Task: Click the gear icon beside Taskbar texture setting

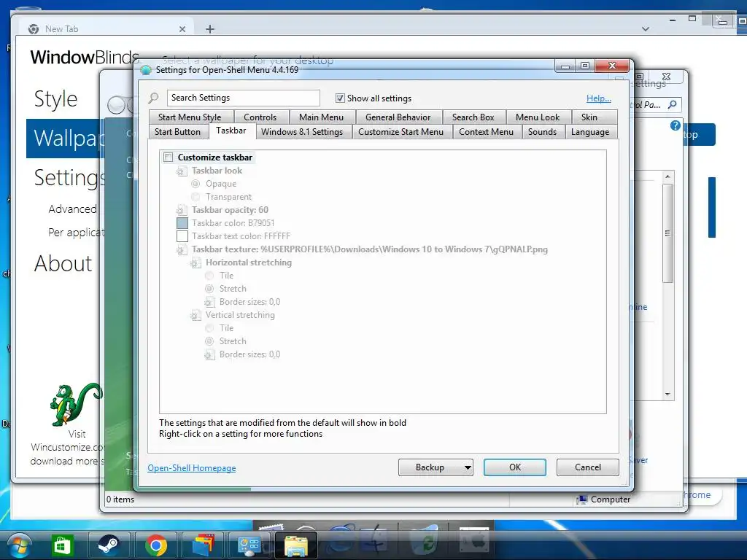Action: coord(182,249)
